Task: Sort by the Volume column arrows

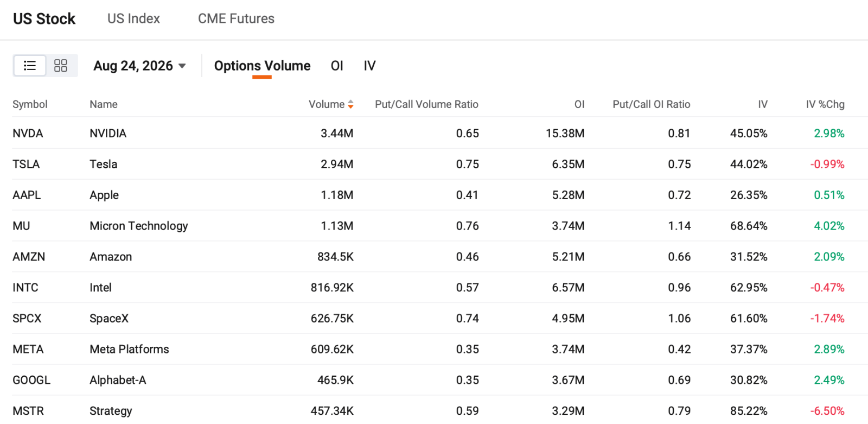Action: pyautogui.click(x=350, y=104)
